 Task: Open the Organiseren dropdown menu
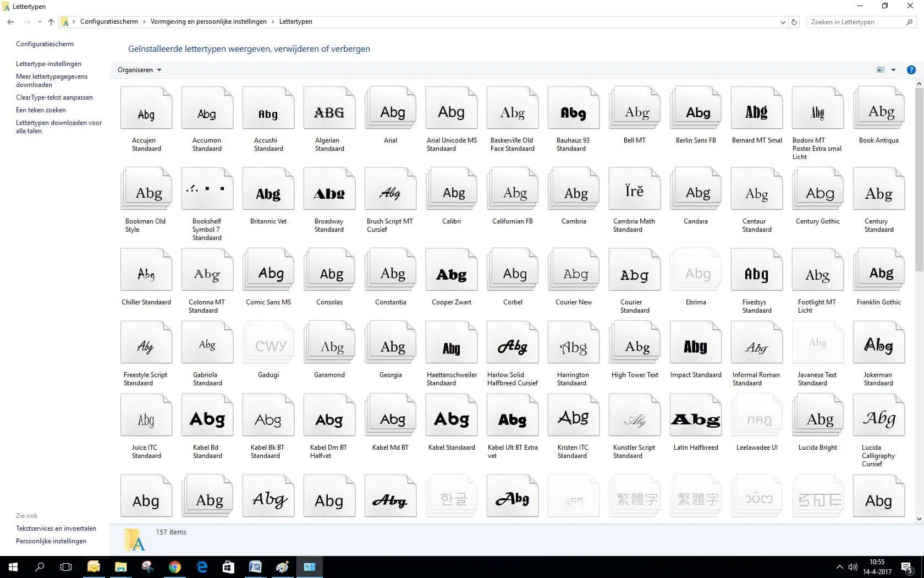pos(139,70)
